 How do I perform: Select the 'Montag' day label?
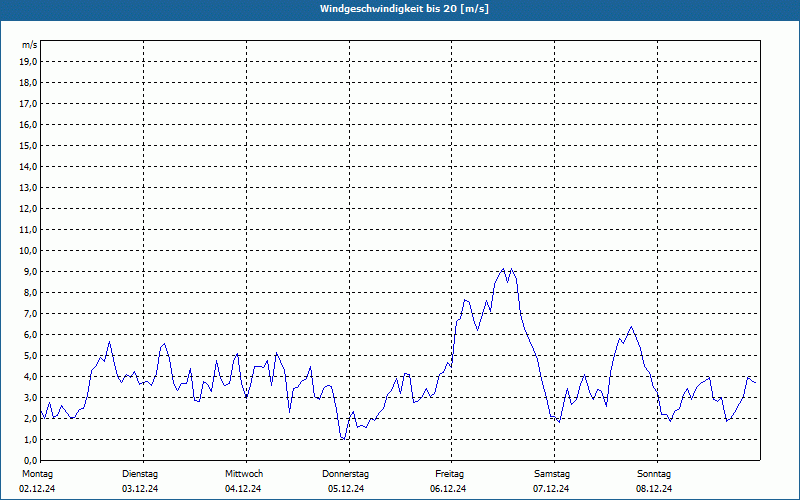tap(37, 474)
